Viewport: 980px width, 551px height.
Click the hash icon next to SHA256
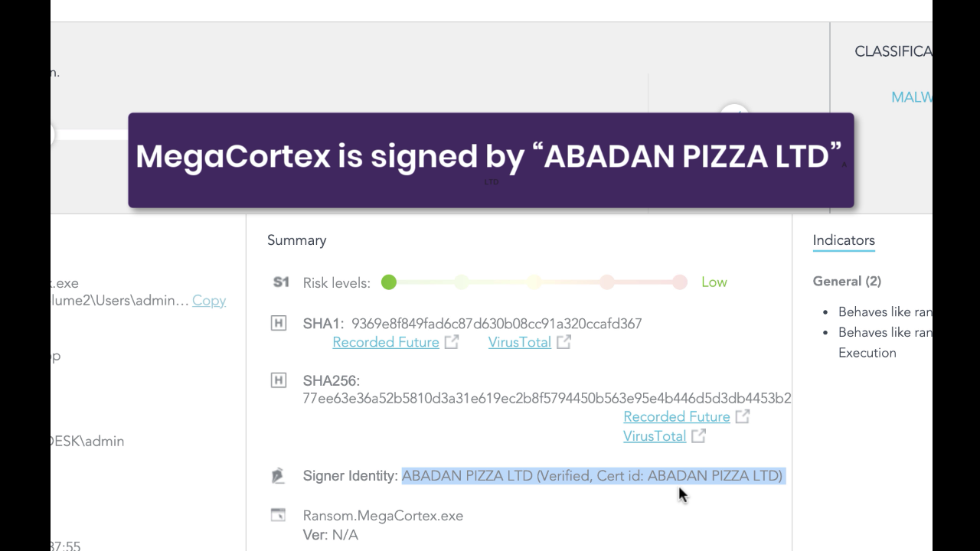tap(279, 380)
